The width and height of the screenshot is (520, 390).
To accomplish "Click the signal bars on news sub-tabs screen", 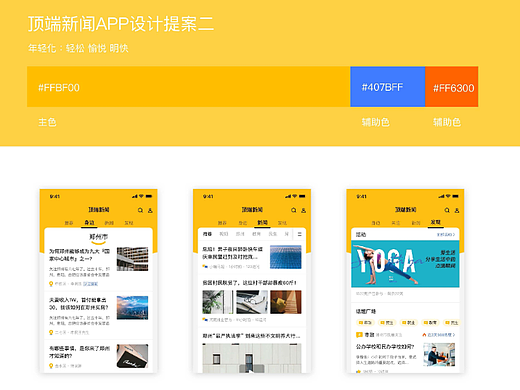I will click(x=288, y=196).
